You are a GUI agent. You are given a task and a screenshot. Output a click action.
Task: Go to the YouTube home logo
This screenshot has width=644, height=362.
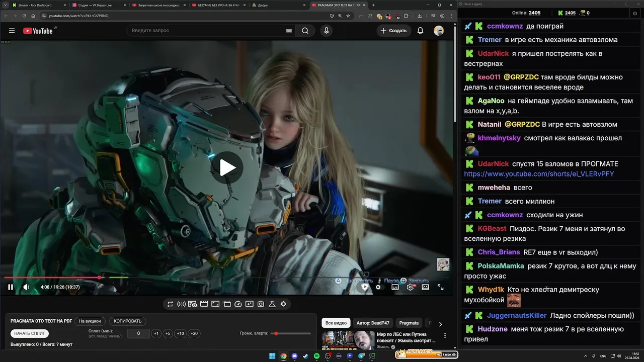pos(38,31)
